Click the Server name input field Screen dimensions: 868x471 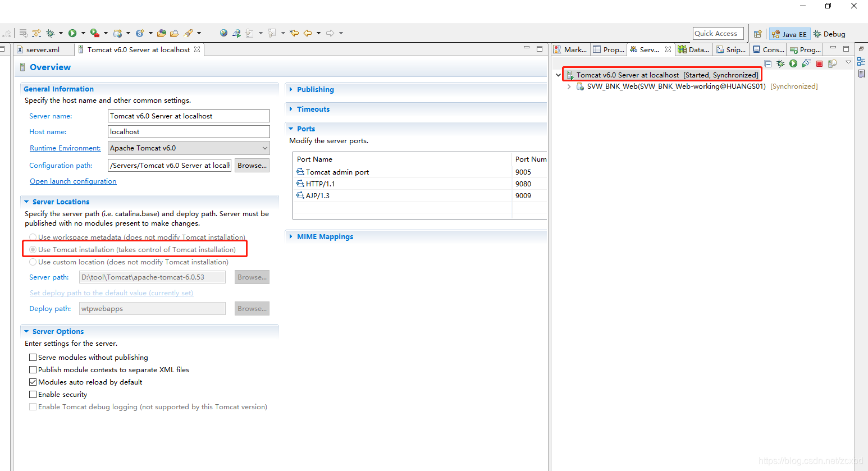coord(189,116)
